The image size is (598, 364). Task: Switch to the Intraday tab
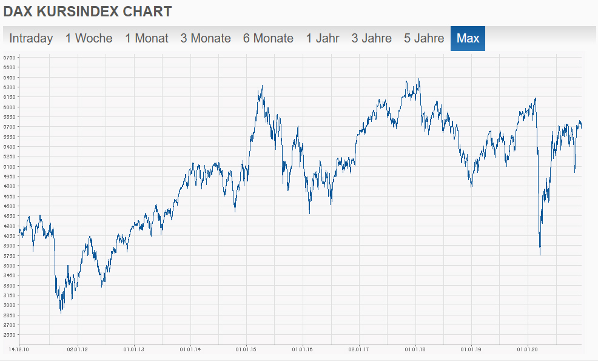[31, 39]
